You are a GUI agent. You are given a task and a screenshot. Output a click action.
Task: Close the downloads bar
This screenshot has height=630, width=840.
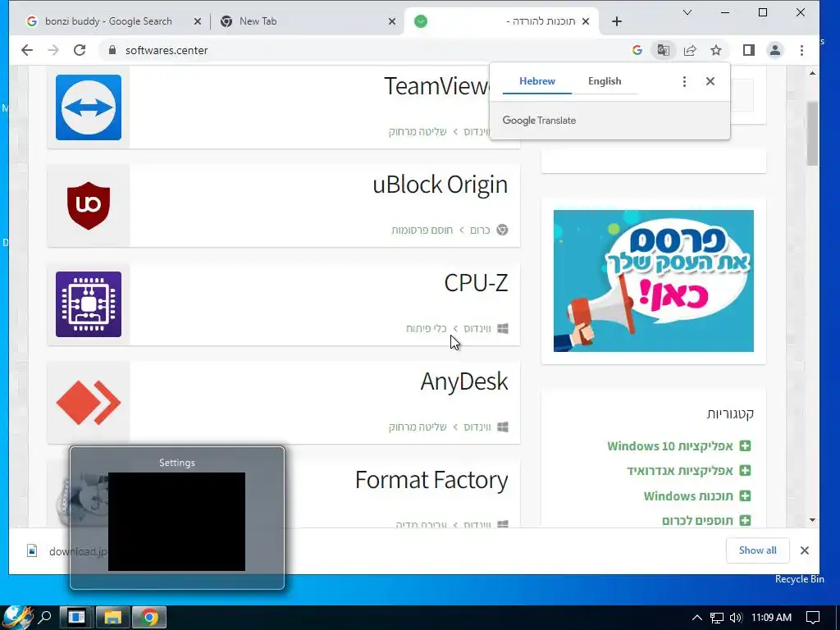804,550
